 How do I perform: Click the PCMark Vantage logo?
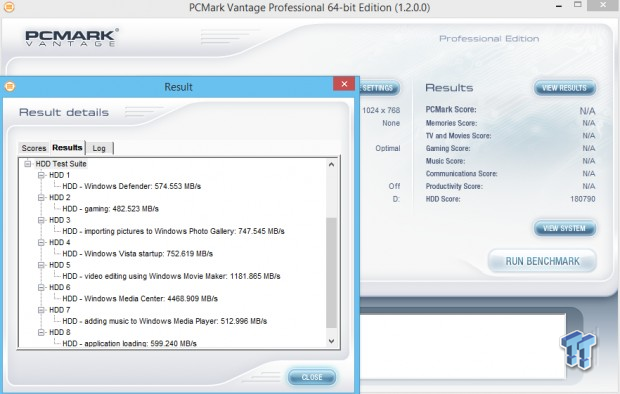pos(72,38)
